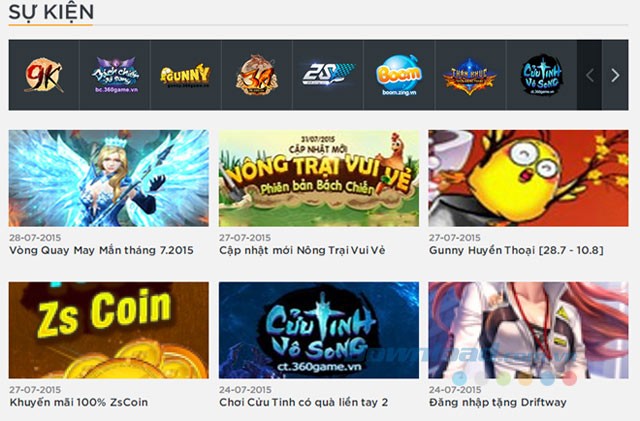
Task: Open Đăng nhập tặng Driftway article
Action: pos(498,402)
